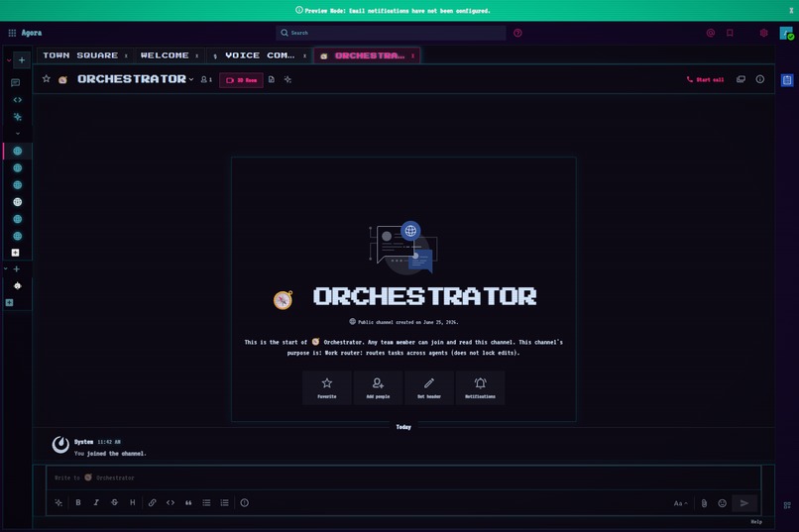Viewport: 799px width, 532px height.
Task: Click the code brackets icon in left sidebar
Action: (17, 100)
